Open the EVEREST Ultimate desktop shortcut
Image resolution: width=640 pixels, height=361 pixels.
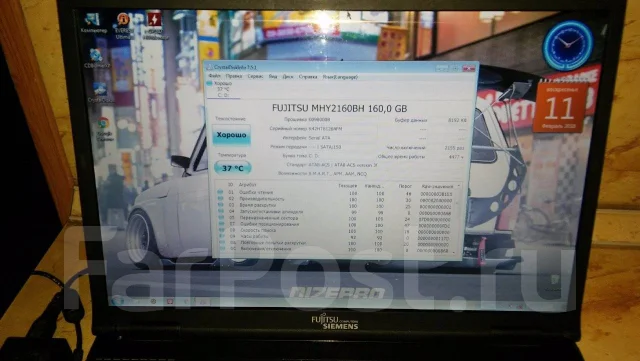124,25
